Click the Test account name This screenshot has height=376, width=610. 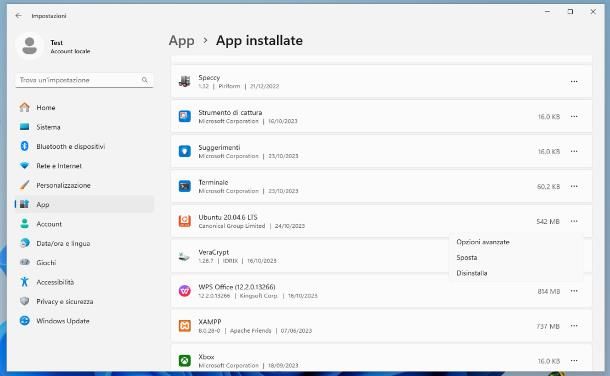(x=56, y=42)
